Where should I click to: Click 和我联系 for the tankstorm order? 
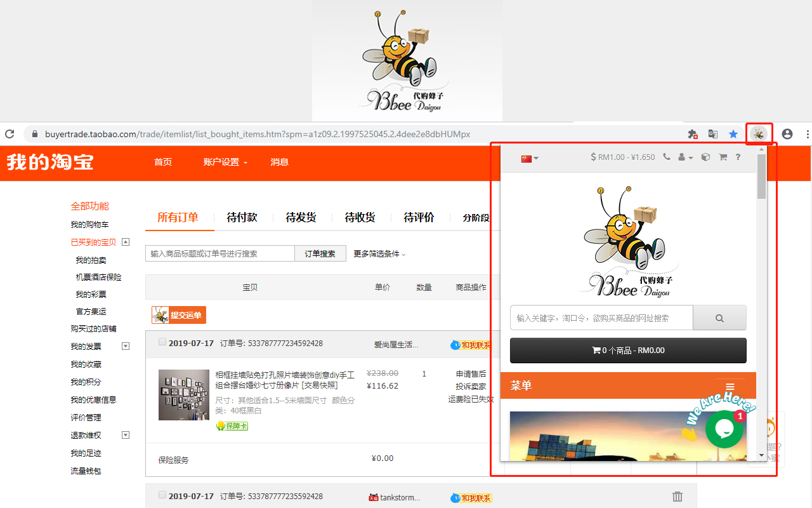(471, 498)
